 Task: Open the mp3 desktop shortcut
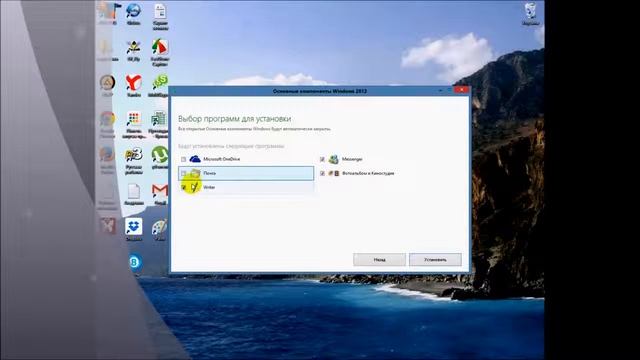[133, 161]
